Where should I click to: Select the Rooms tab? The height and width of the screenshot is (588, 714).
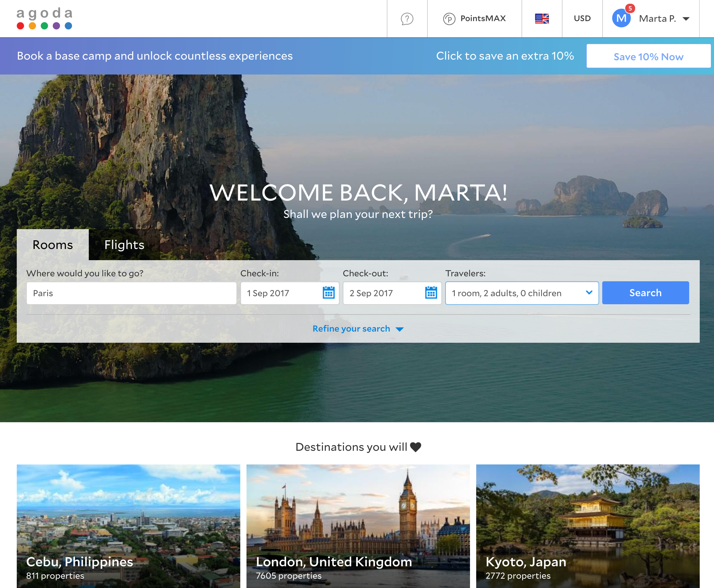(53, 245)
